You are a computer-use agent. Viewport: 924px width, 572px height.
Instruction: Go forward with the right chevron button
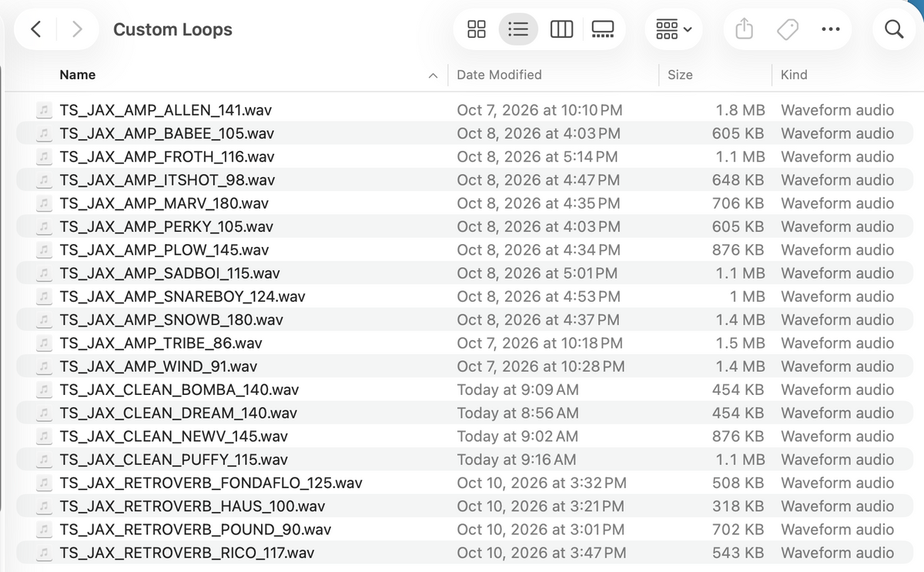click(x=76, y=29)
